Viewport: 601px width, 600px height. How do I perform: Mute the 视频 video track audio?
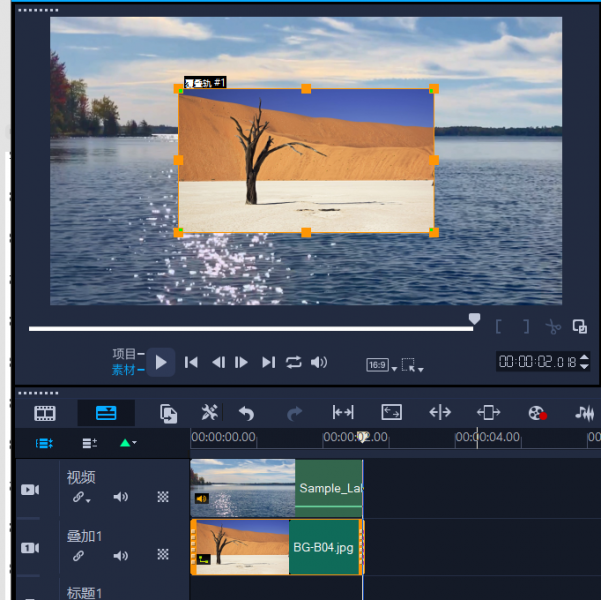tap(121, 497)
